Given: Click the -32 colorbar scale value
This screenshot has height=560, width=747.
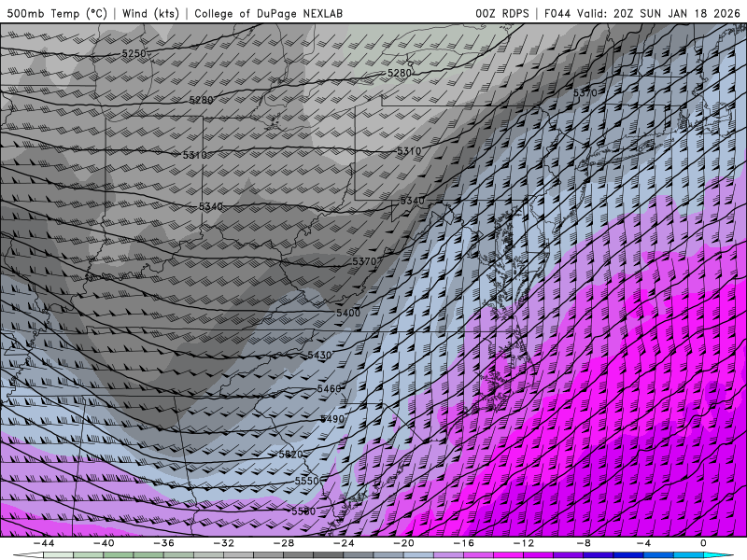Looking at the screenshot, I should (223, 543).
